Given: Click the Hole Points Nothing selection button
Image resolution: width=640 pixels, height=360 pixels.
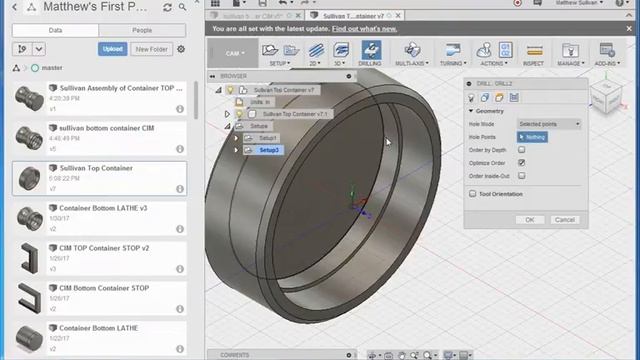Looking at the screenshot, I should click(x=532, y=137).
